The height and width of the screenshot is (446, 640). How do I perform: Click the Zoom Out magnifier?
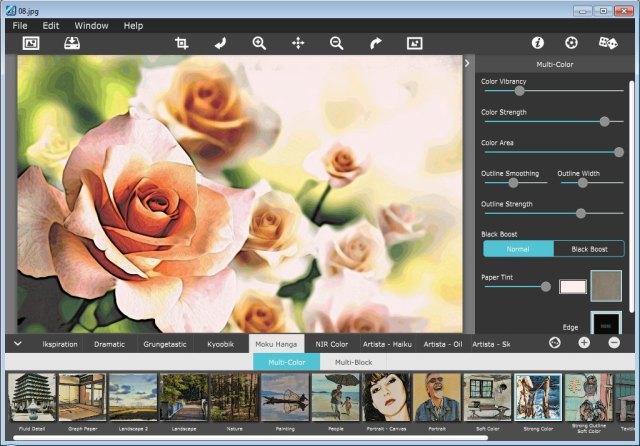tap(337, 43)
